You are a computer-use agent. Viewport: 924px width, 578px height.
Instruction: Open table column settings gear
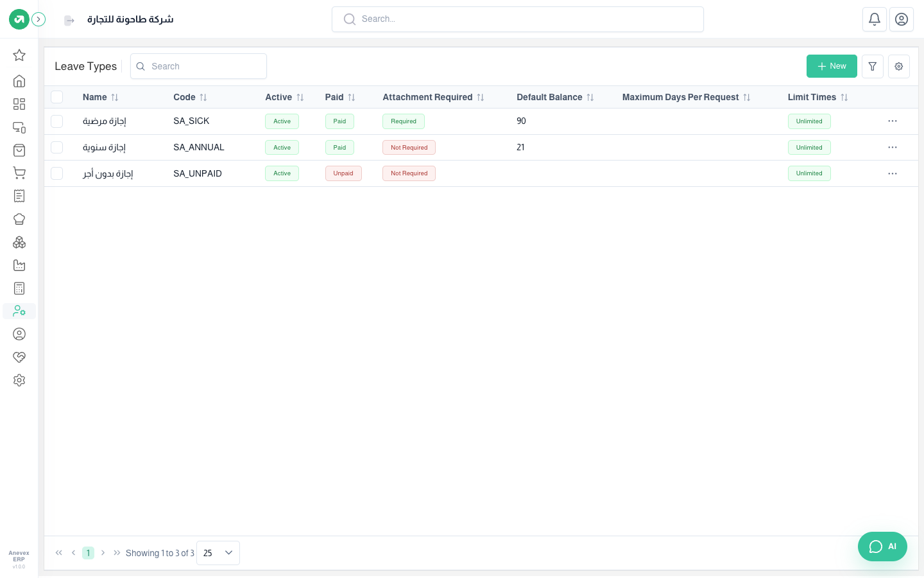(899, 66)
